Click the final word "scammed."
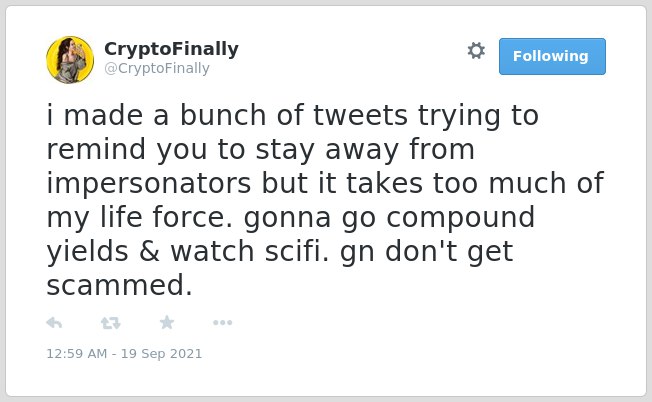The image size is (652, 402). click(119, 285)
